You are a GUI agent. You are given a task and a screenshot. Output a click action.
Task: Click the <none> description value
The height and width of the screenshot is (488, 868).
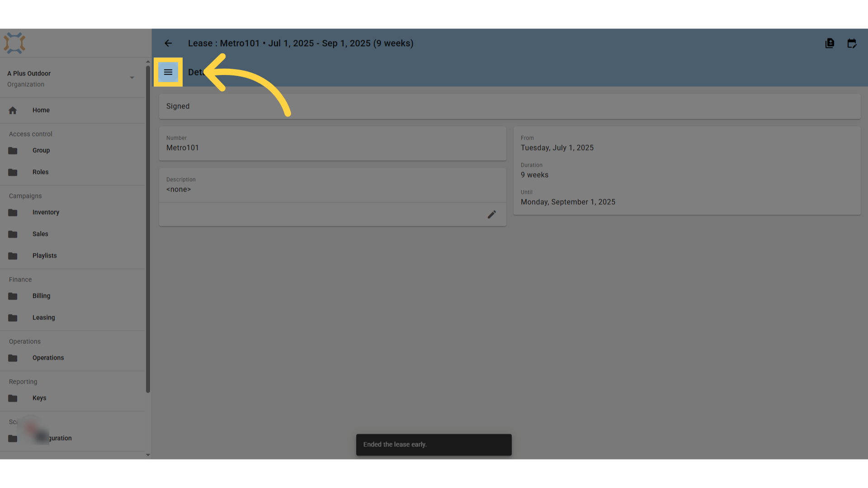179,189
